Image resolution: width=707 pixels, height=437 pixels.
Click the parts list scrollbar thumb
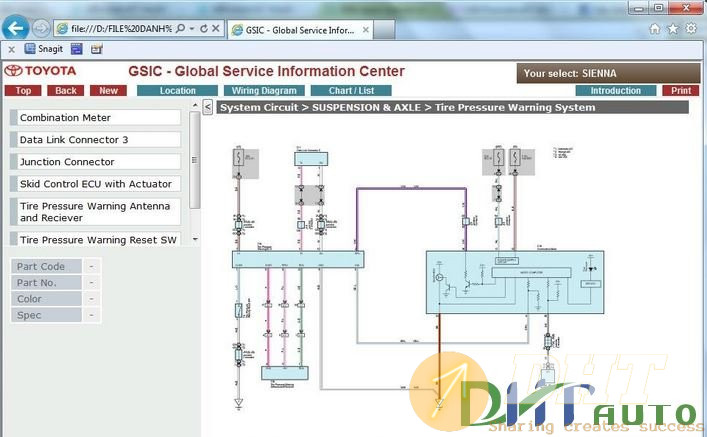pyautogui.click(x=195, y=160)
